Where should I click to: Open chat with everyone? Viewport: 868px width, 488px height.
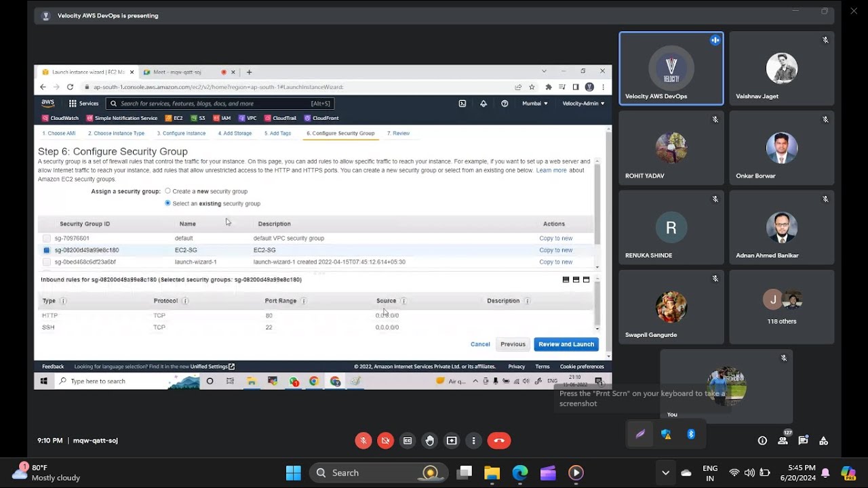tap(804, 441)
